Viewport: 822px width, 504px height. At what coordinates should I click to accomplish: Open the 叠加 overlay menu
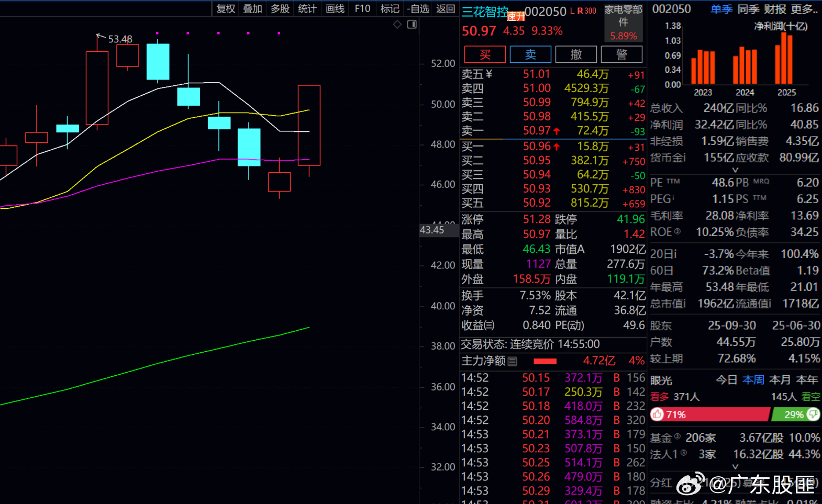[x=253, y=9]
